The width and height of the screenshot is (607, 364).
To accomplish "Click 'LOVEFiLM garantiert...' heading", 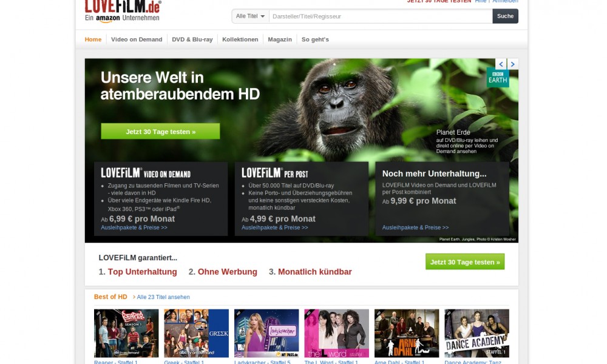I will (x=138, y=258).
